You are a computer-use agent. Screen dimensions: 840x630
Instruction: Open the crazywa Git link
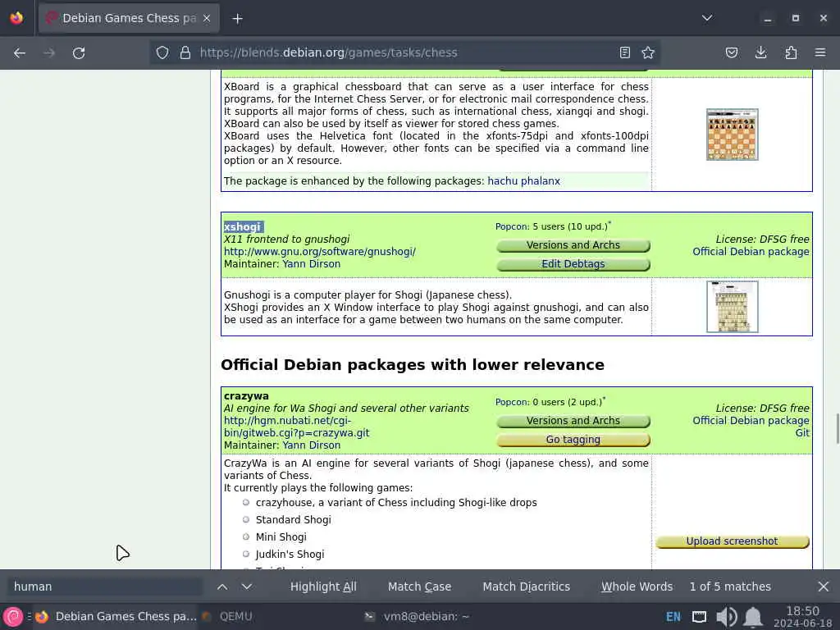tap(802, 433)
